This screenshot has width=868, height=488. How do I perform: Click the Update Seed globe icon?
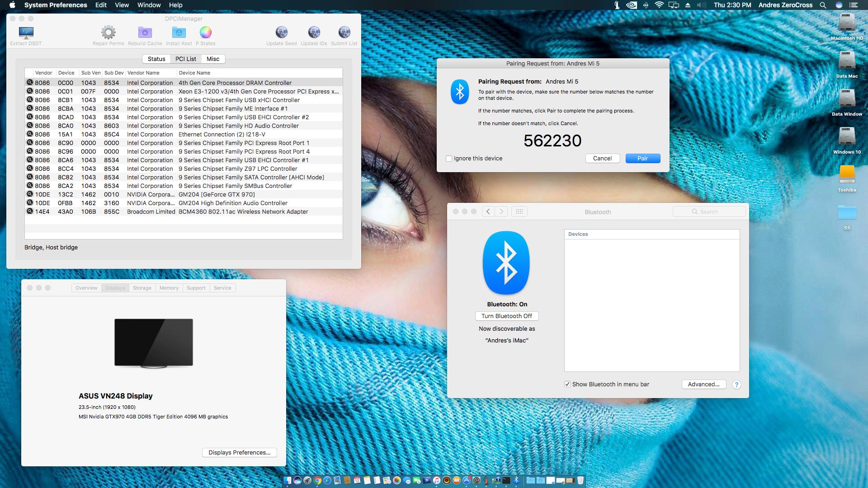click(x=281, y=33)
